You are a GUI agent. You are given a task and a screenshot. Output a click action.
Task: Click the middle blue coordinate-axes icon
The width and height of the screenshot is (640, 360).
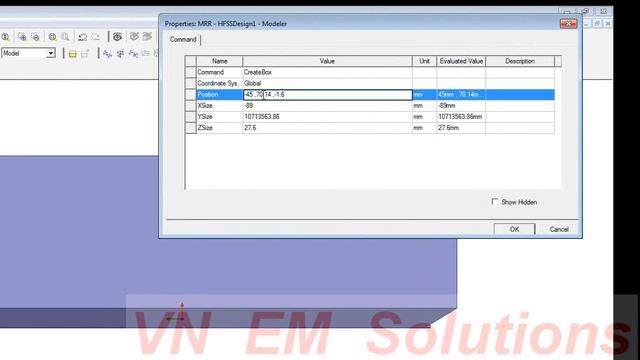click(120, 54)
